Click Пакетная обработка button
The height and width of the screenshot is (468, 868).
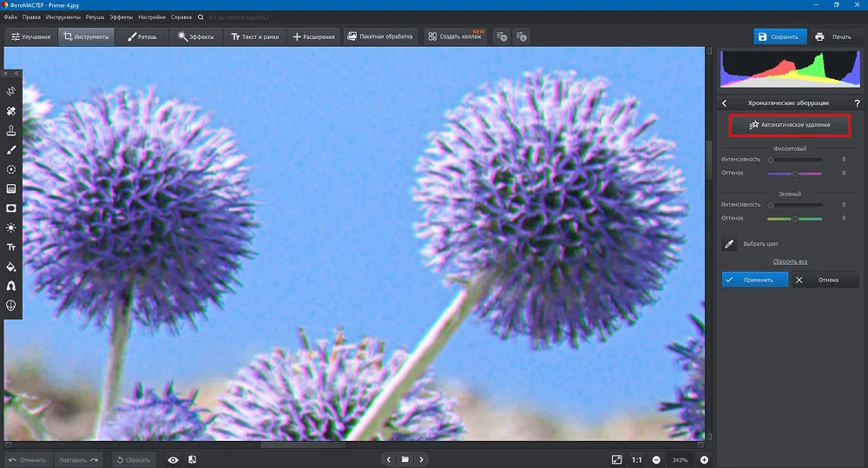pyautogui.click(x=380, y=36)
